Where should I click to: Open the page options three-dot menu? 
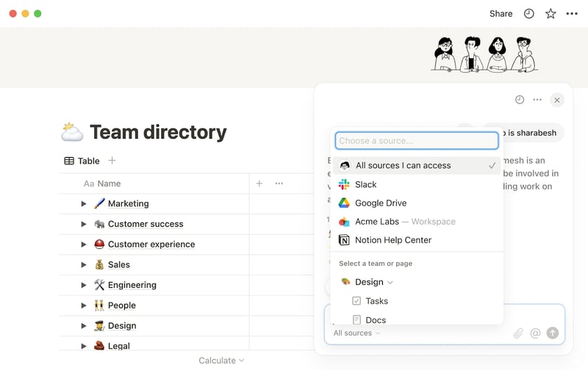pyautogui.click(x=572, y=14)
